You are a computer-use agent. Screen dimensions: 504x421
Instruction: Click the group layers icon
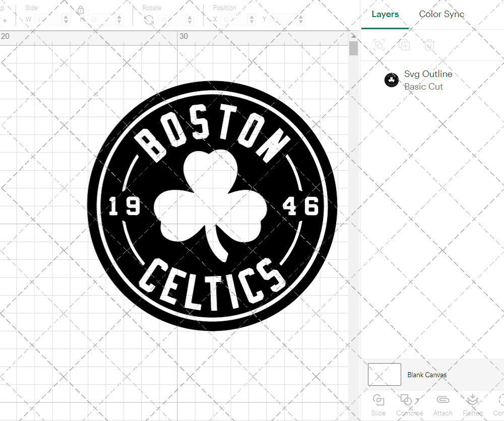coord(379,45)
